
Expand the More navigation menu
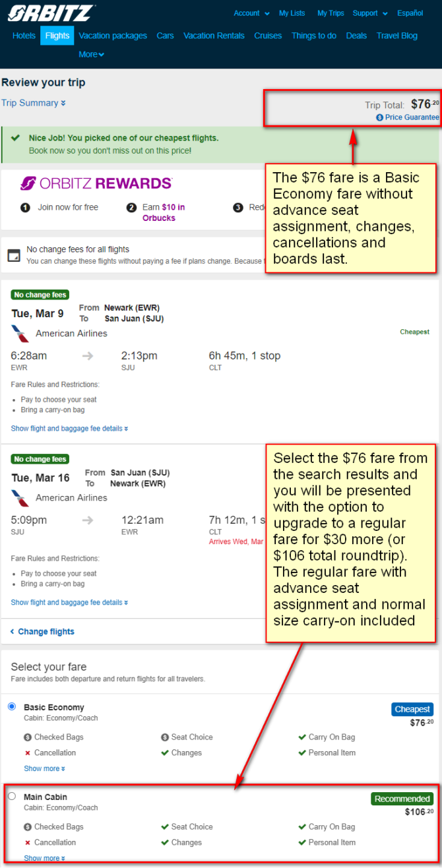(x=91, y=54)
